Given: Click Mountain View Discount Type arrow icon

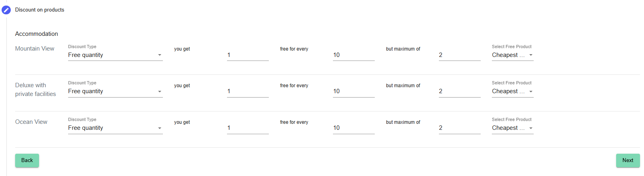Looking at the screenshot, I should tap(160, 55).
